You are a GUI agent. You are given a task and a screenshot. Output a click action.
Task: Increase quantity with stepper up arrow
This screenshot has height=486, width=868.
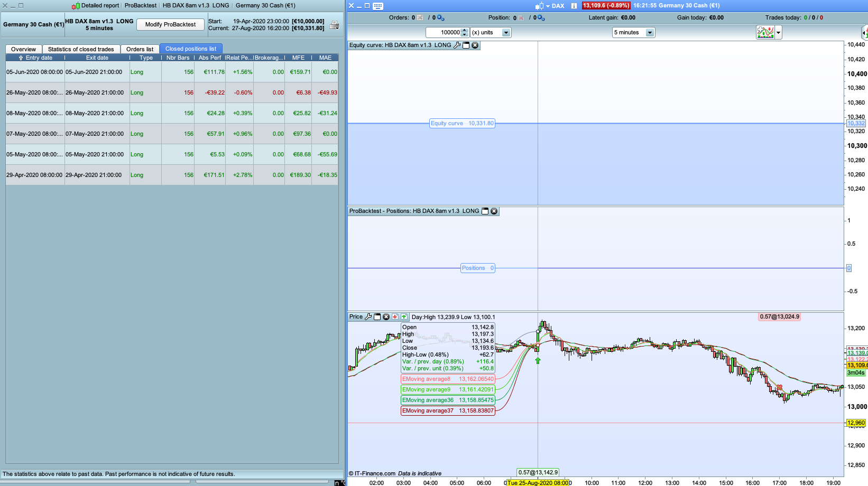[x=465, y=31]
